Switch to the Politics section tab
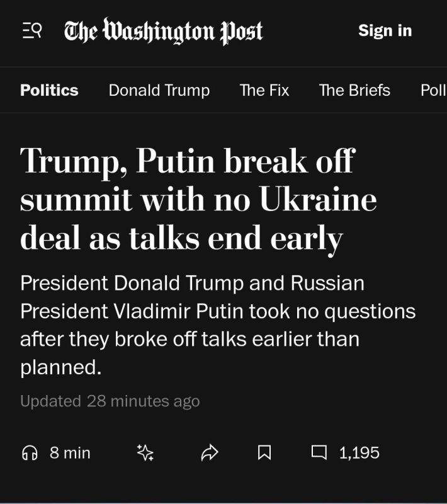Viewport: 447px width, 504px height. coord(49,90)
